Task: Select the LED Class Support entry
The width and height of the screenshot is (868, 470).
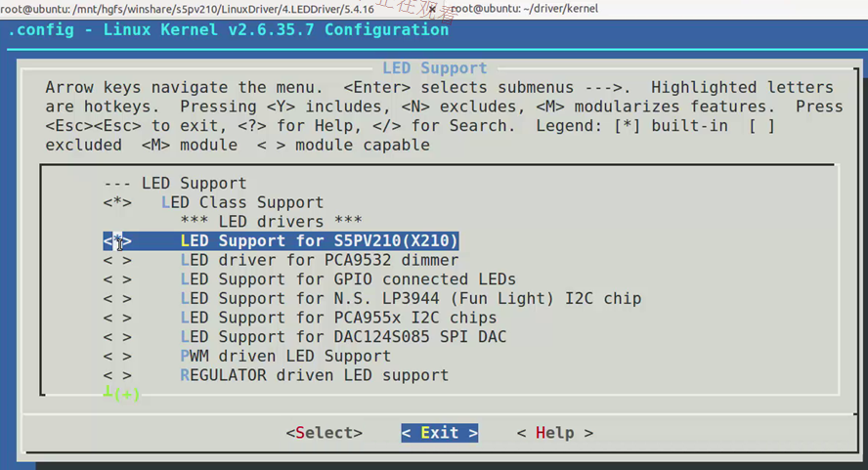Action: click(x=242, y=202)
